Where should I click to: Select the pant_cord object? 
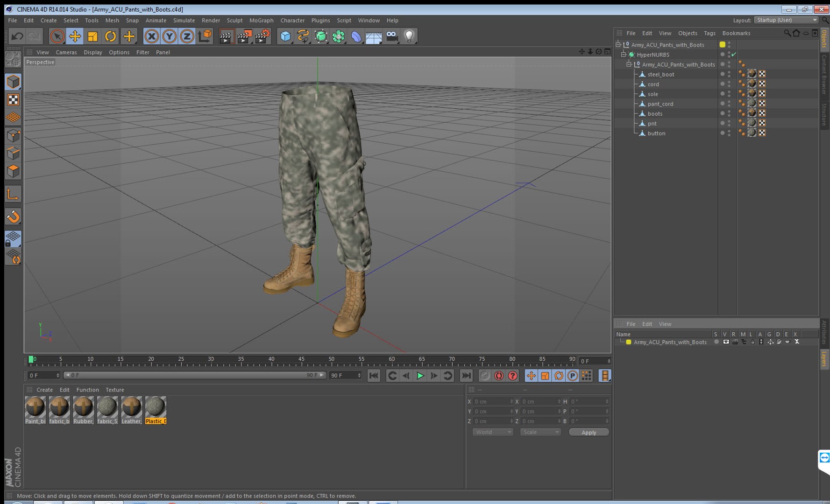point(660,104)
